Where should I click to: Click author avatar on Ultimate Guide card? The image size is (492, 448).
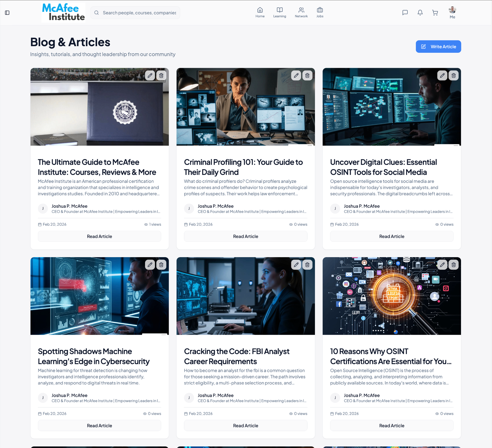[x=43, y=209]
